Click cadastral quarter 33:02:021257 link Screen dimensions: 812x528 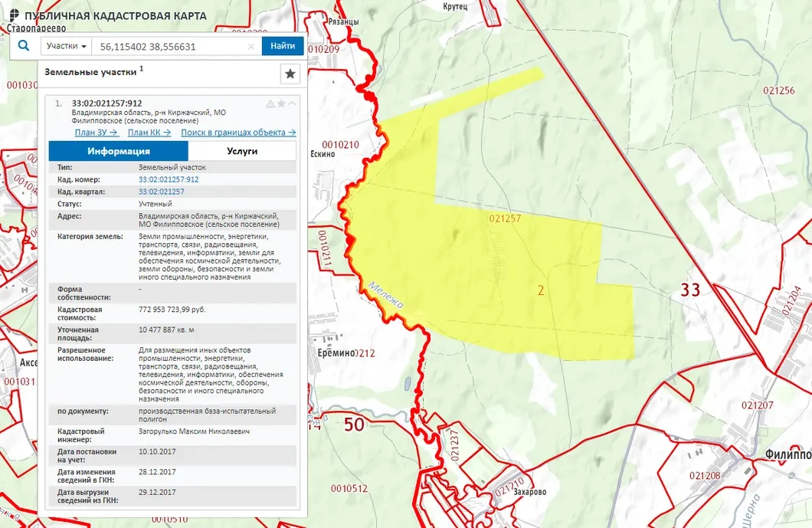tap(161, 192)
